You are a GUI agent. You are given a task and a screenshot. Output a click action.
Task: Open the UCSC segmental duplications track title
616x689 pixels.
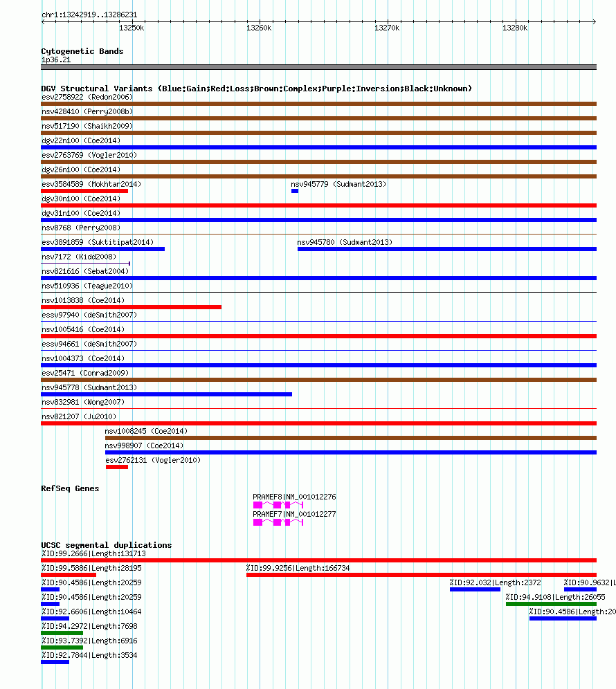(x=107, y=545)
